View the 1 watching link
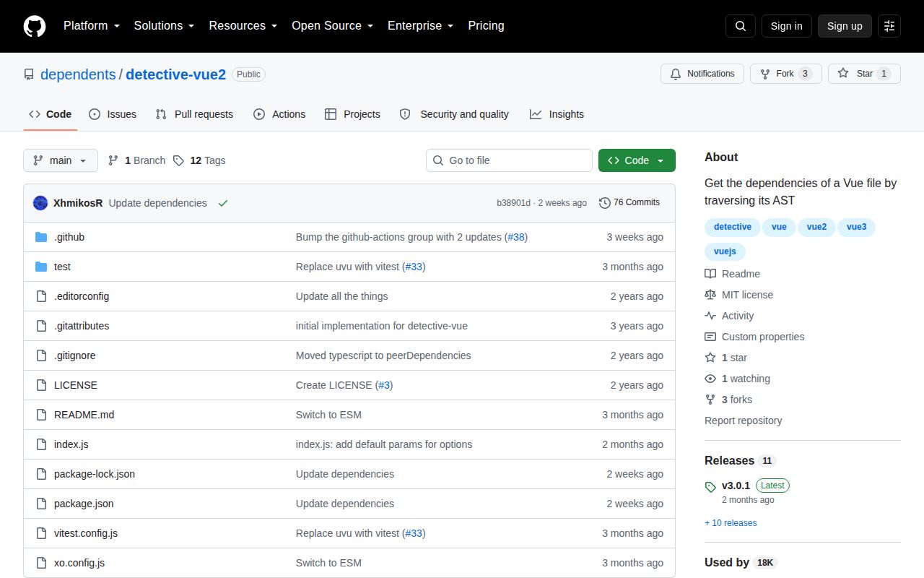 737,379
